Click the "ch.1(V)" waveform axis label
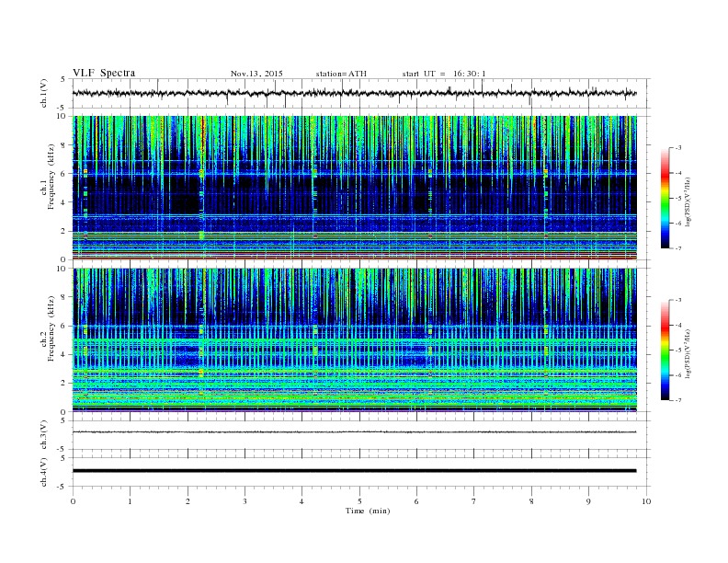 tap(44, 93)
